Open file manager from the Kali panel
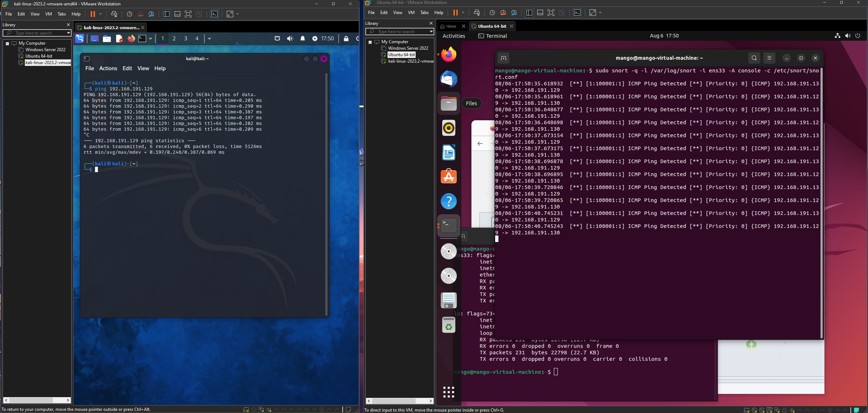The image size is (868, 413). pos(107,39)
